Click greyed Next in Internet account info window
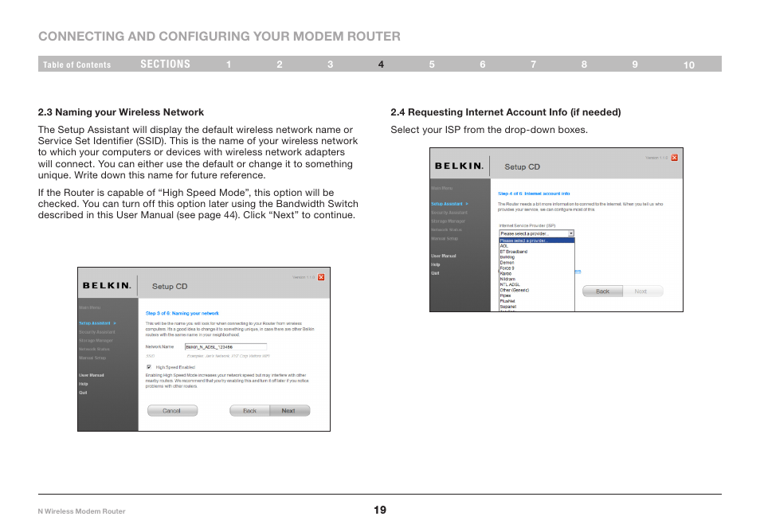The width and height of the screenshot is (760, 532). click(642, 291)
